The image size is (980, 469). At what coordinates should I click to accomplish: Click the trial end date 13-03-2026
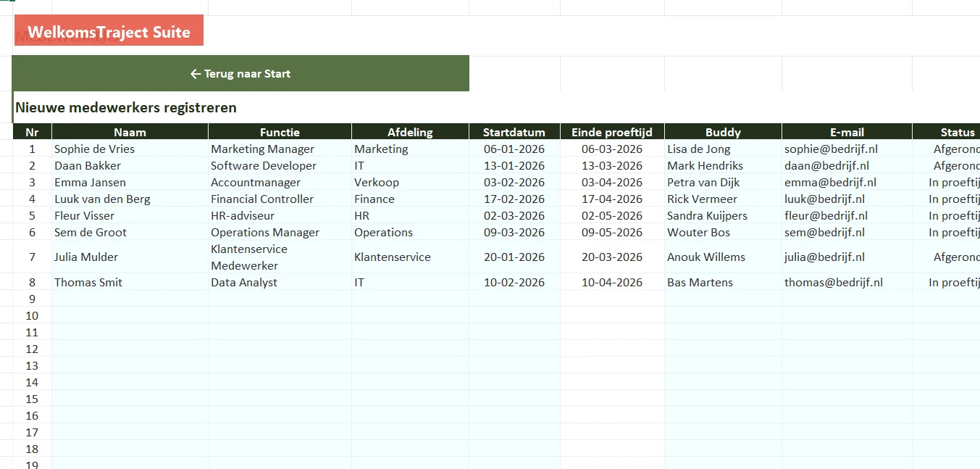click(x=613, y=165)
